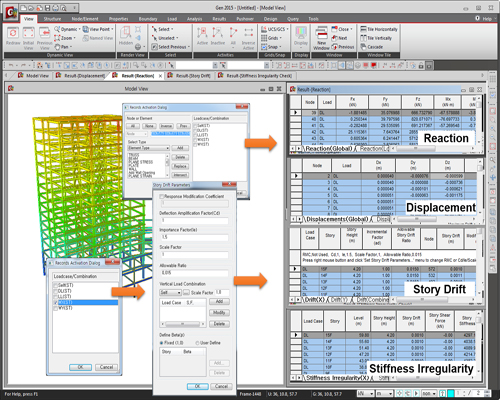
Task: Select the User Define radio button
Action: (x=197, y=343)
